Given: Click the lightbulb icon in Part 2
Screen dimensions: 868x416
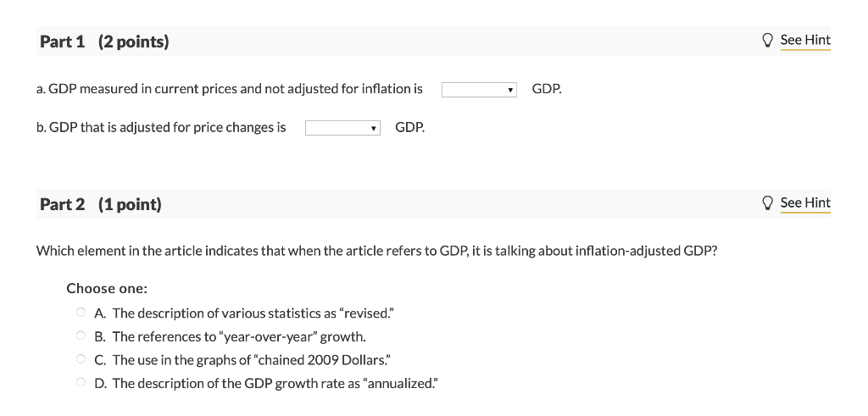Looking at the screenshot, I should (x=768, y=203).
